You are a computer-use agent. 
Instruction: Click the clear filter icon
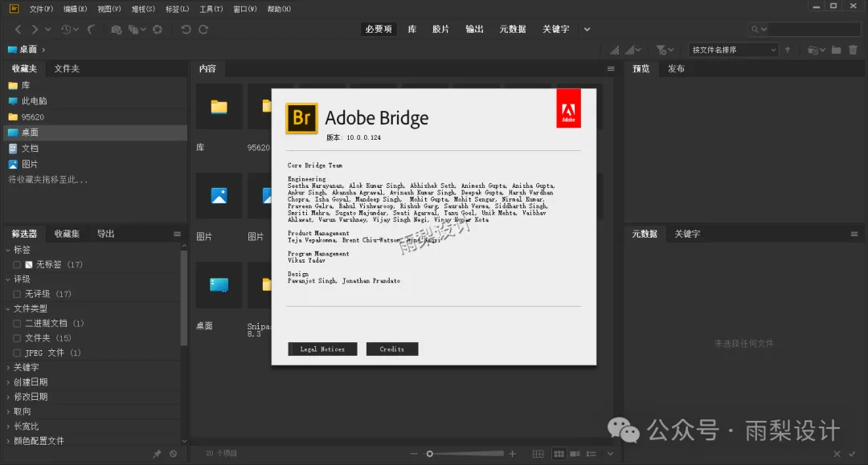tap(174, 454)
